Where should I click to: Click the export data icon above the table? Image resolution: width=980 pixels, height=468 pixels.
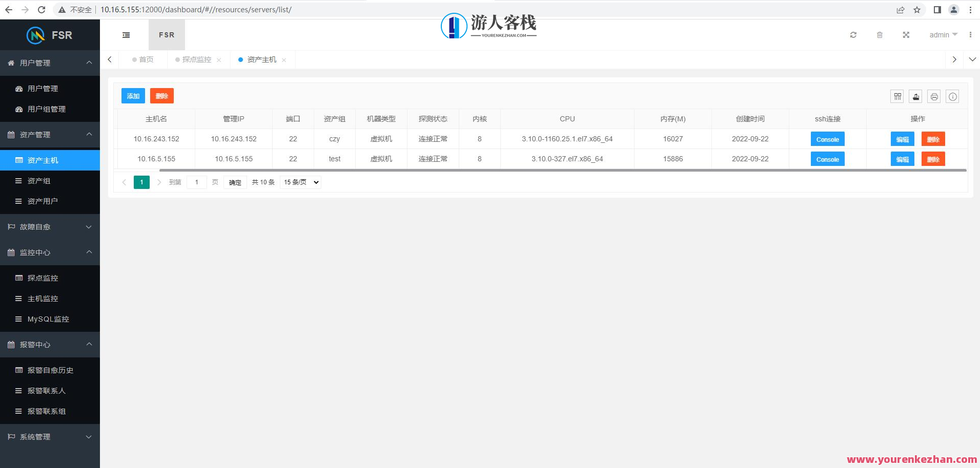[915, 96]
